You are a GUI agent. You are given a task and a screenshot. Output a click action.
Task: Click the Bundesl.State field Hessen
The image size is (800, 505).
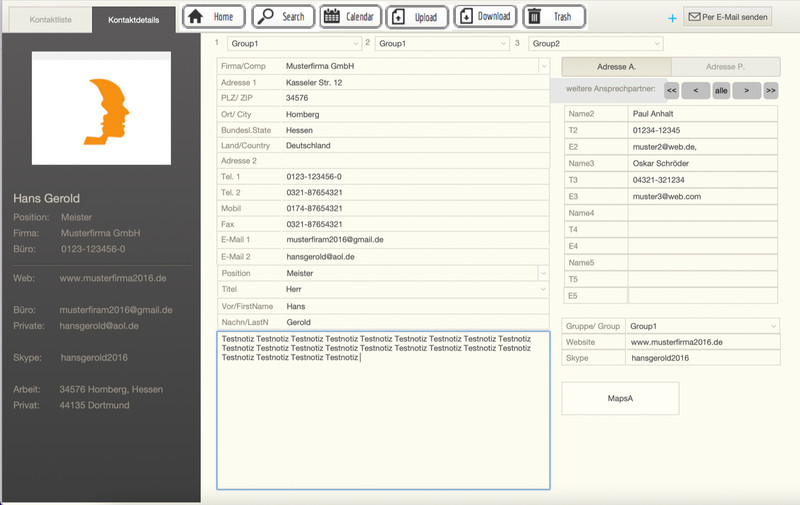pos(415,130)
